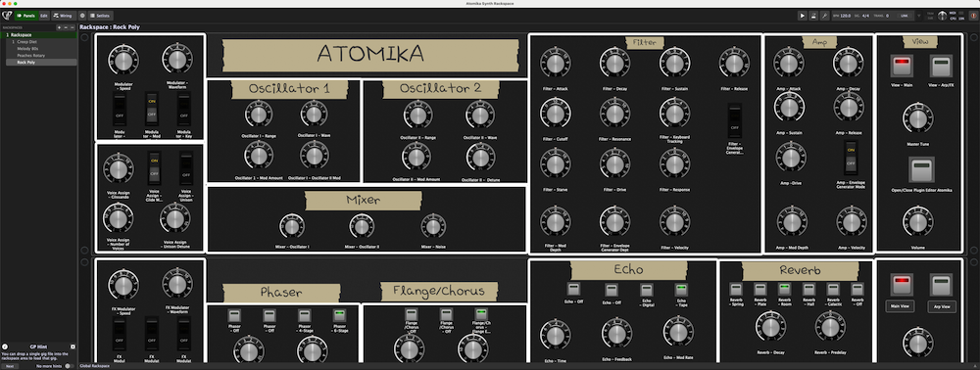This screenshot has height=370, width=980.
Task: Toggle the No more hints switch
Action: (x=69, y=366)
